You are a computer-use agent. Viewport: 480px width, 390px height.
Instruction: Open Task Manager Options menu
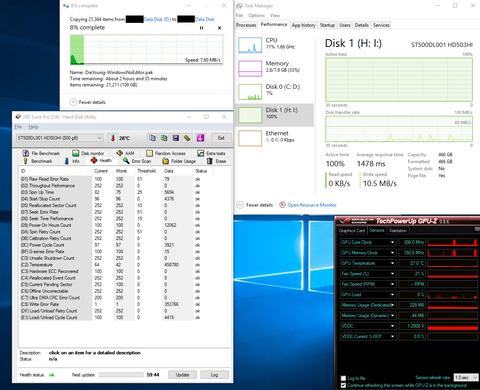point(256,15)
